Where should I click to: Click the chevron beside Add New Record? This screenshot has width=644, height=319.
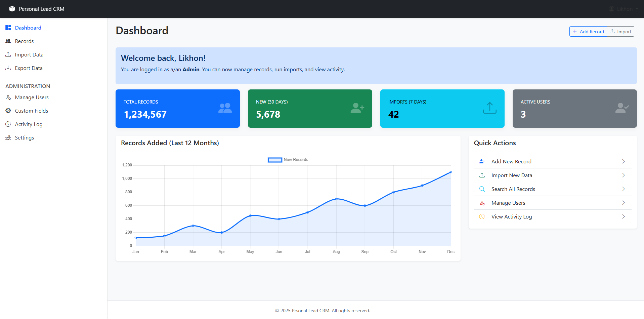point(623,161)
